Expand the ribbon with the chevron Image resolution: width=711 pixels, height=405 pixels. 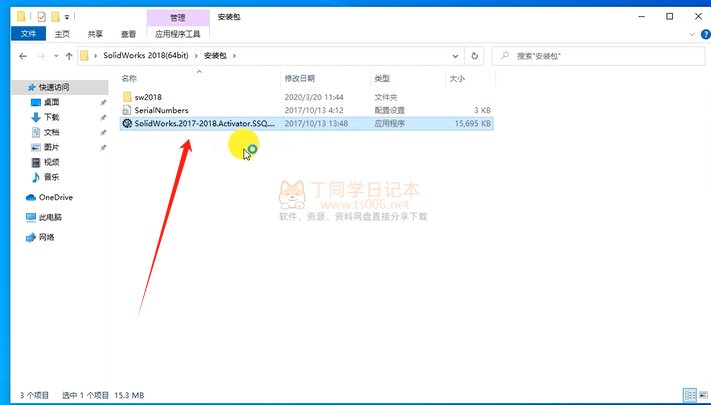692,34
